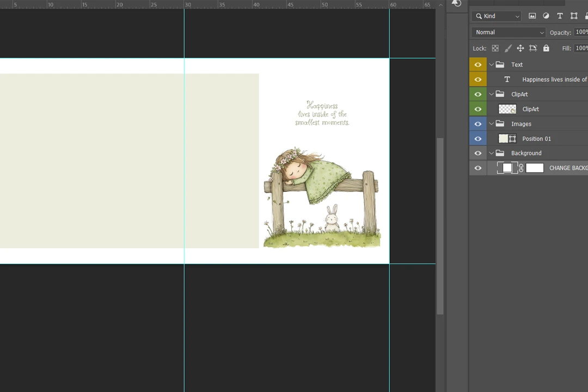
Task: Lock transparent pixels checkerboard icon
Action: click(x=495, y=48)
